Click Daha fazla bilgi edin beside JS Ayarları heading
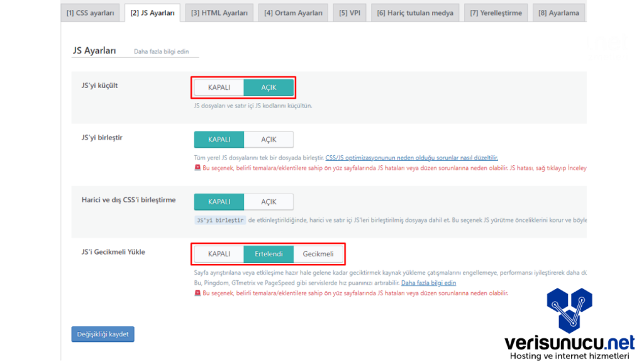 coord(161,52)
